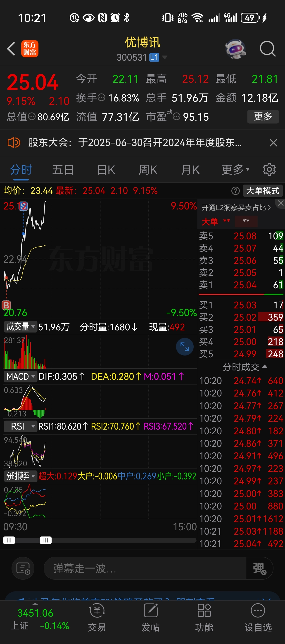This screenshot has height=644, width=285.
Task: Open the danmaku settings icon
Action: tap(23, 569)
